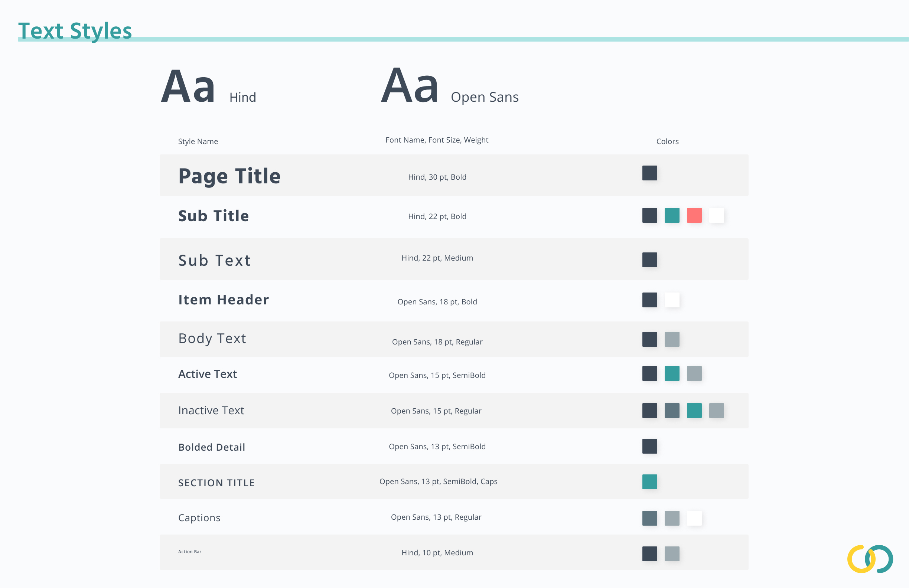
Task: Select the dark swatch in Item Header row
Action: tap(650, 300)
